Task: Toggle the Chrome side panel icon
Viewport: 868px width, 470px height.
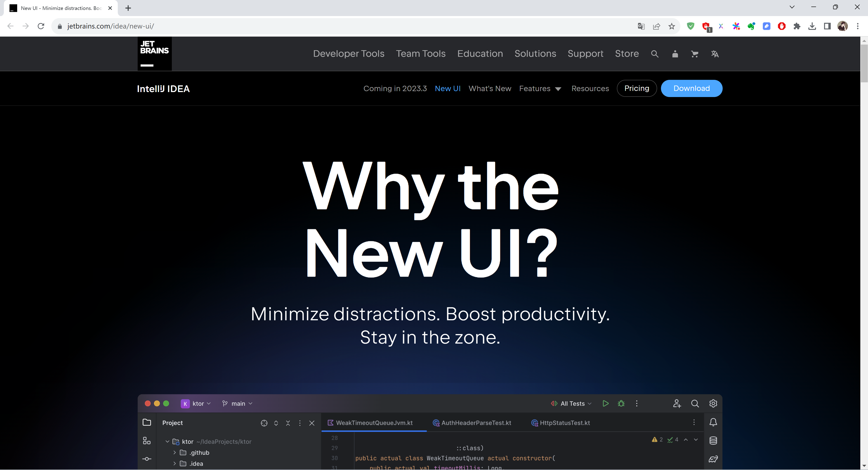Action: click(827, 26)
